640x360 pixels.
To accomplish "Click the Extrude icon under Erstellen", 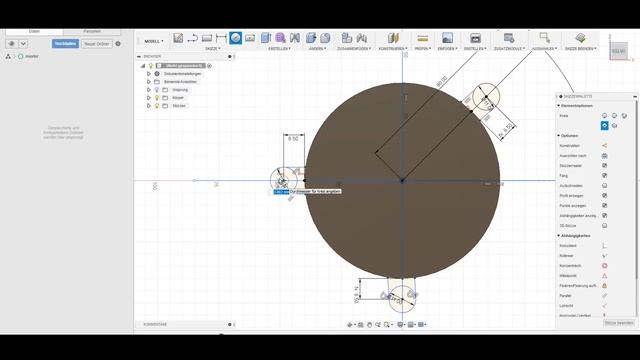I will tap(266, 38).
